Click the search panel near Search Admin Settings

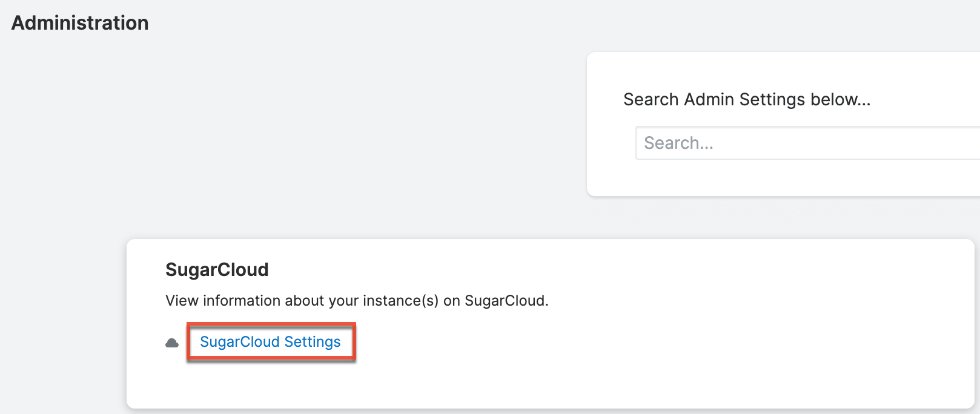pos(781,121)
